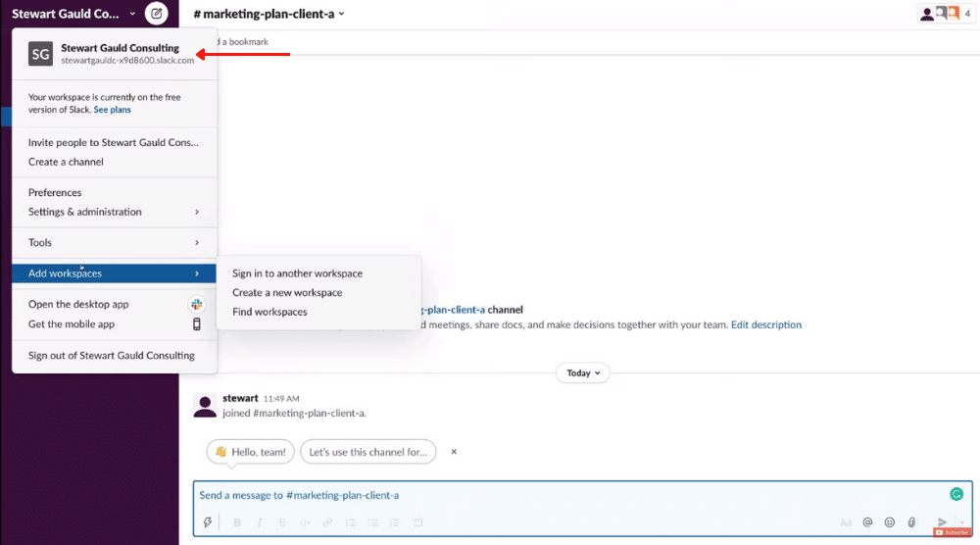Choose Create a channel
Image resolution: width=980 pixels, height=545 pixels.
pos(113,162)
